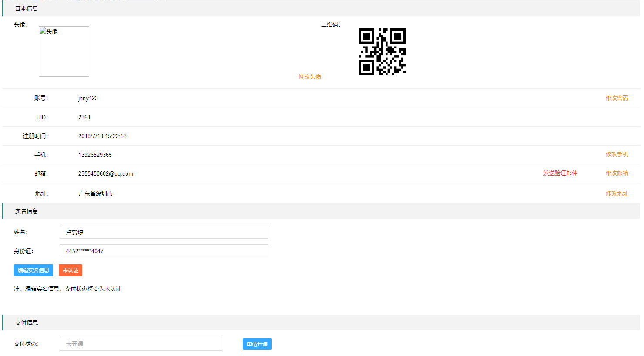Click the 身份证 ID number field
This screenshot has width=644, height=356.
coord(164,251)
